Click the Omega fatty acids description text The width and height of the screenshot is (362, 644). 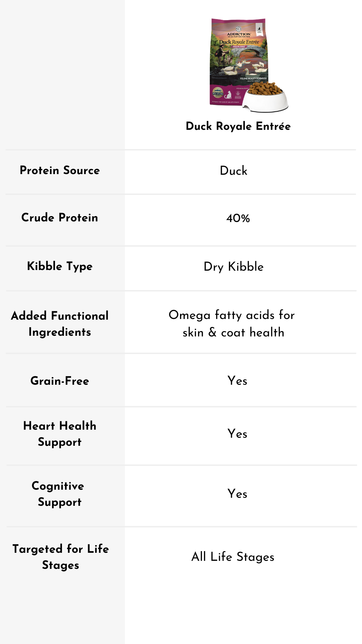[232, 324]
